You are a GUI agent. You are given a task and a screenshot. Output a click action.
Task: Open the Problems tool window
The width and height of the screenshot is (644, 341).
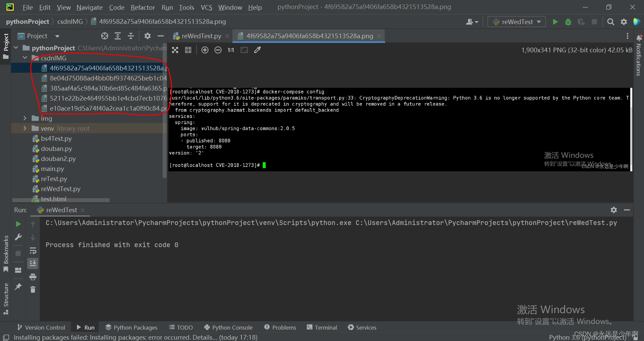pyautogui.click(x=280, y=328)
